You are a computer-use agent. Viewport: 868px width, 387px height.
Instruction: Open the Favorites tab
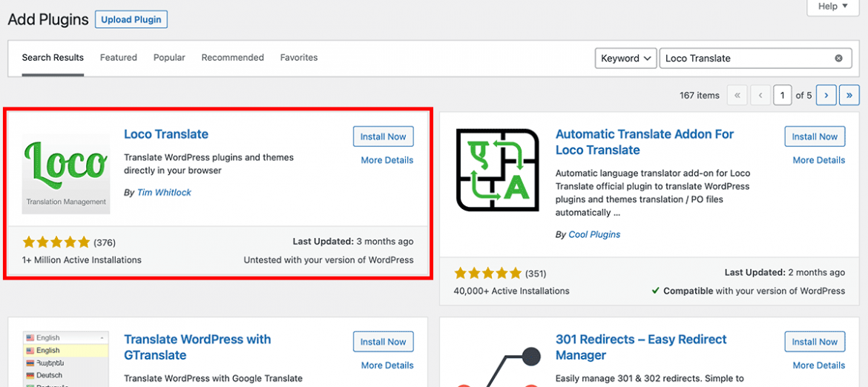[x=299, y=58]
